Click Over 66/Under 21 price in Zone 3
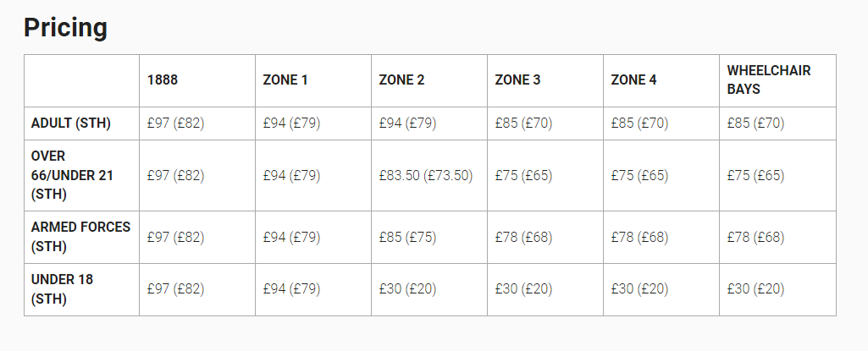The image size is (868, 351). 523,176
